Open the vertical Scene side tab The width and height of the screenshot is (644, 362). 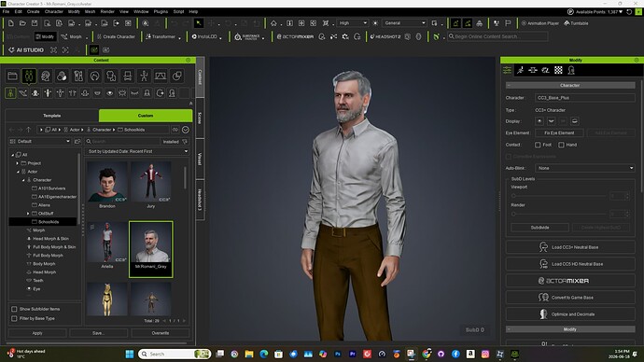(200, 118)
